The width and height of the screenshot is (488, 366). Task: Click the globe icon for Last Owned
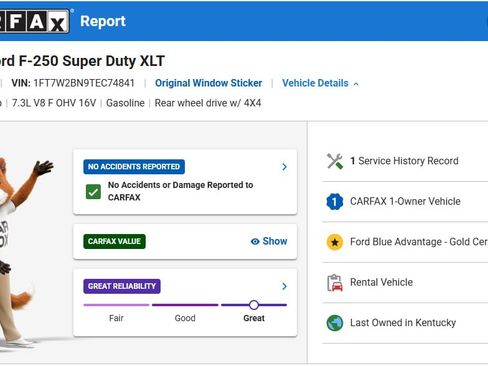pyautogui.click(x=335, y=323)
